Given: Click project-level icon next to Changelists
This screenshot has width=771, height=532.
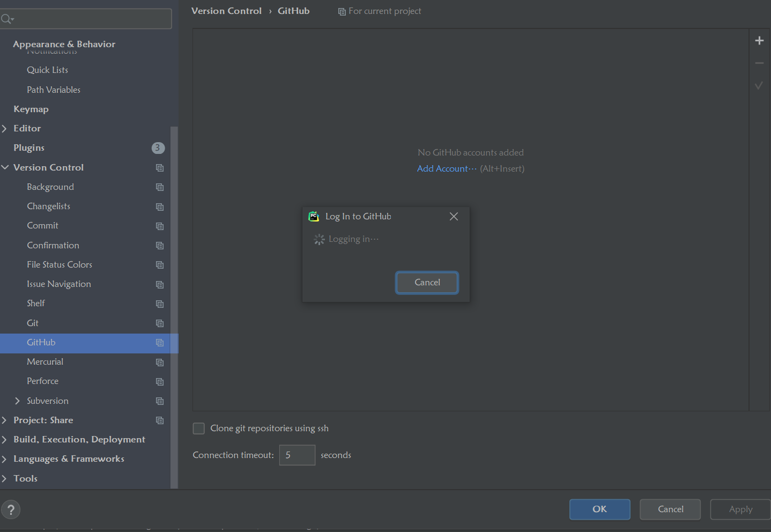Looking at the screenshot, I should point(160,207).
